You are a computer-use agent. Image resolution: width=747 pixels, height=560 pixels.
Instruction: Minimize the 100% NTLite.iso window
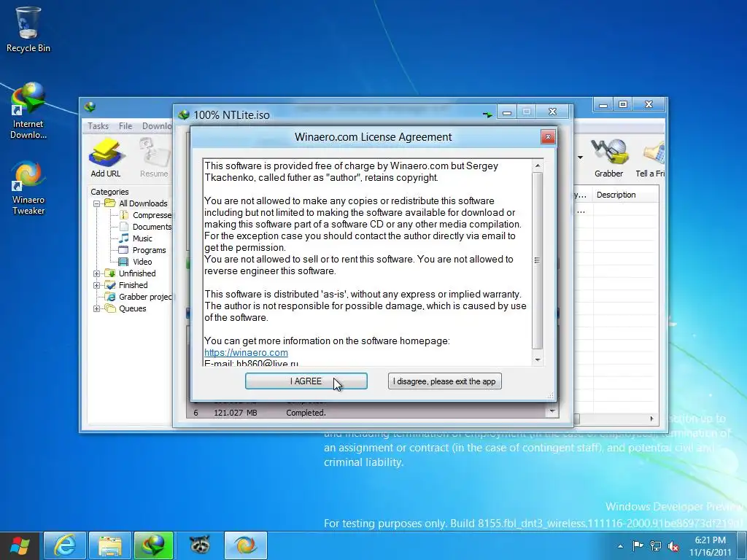(x=507, y=112)
